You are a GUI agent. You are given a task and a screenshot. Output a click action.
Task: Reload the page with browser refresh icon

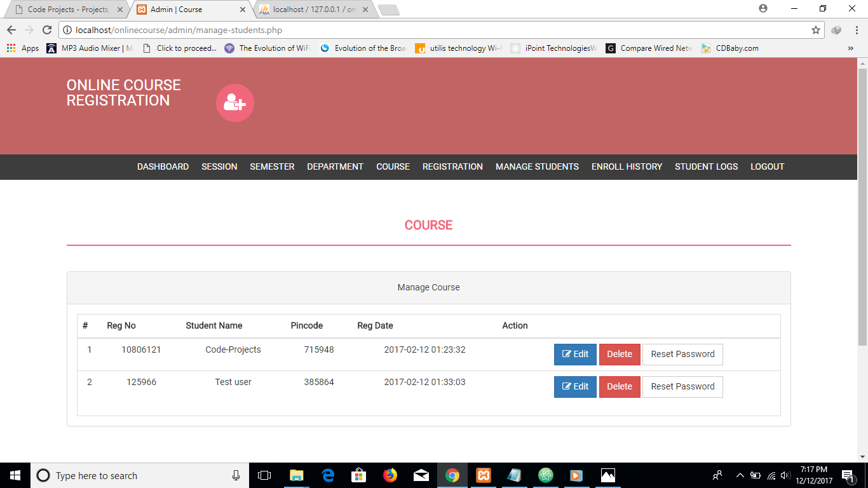[46, 30]
